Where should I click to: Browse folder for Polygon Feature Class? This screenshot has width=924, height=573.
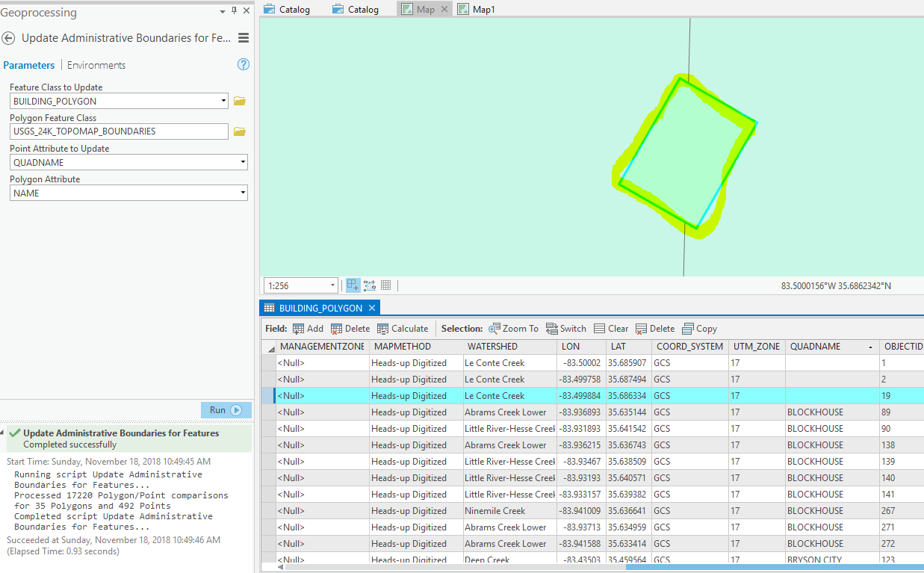point(240,131)
